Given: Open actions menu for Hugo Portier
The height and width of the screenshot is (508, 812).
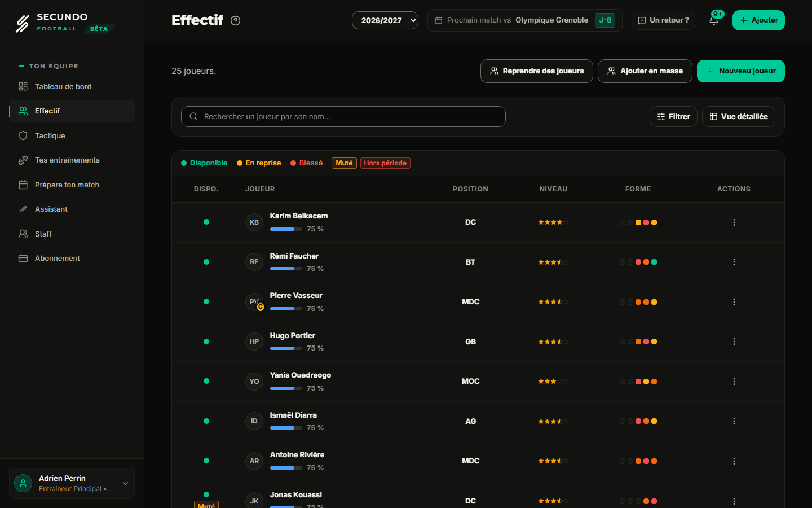Looking at the screenshot, I should coord(734,341).
